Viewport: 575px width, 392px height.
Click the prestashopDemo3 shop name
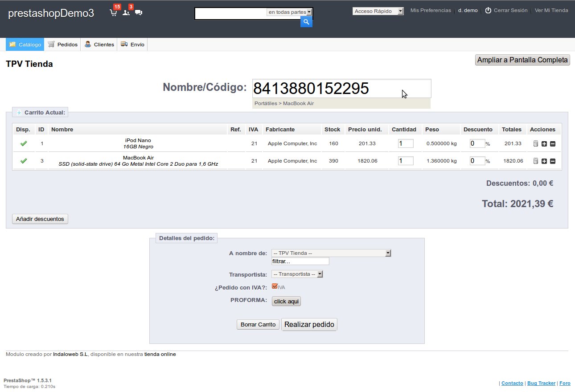pos(51,13)
